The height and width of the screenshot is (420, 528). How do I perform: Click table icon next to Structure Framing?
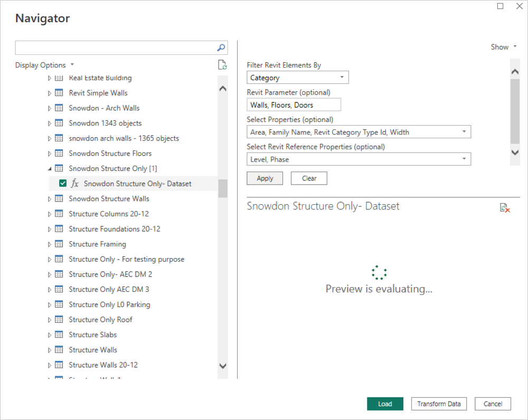(59, 244)
